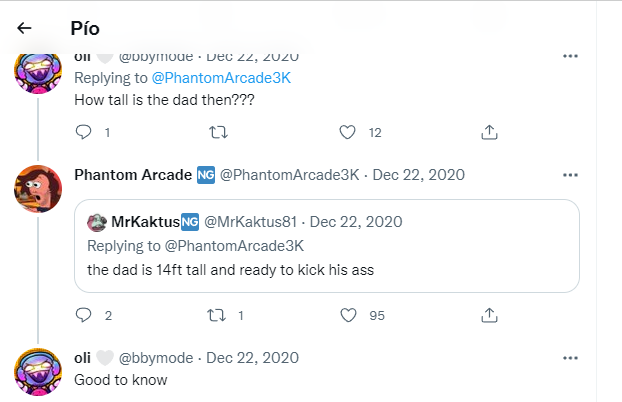The image size is (622, 402).
Task: Click the Pío page header title
Action: [86, 28]
